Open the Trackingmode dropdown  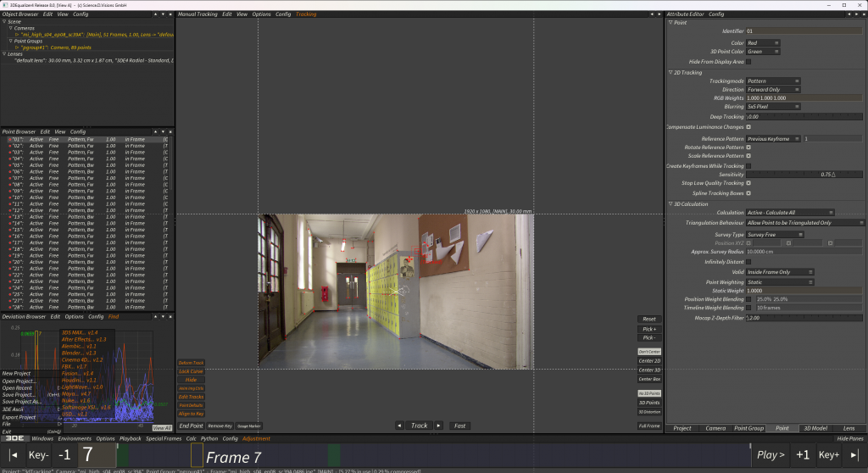[773, 81]
